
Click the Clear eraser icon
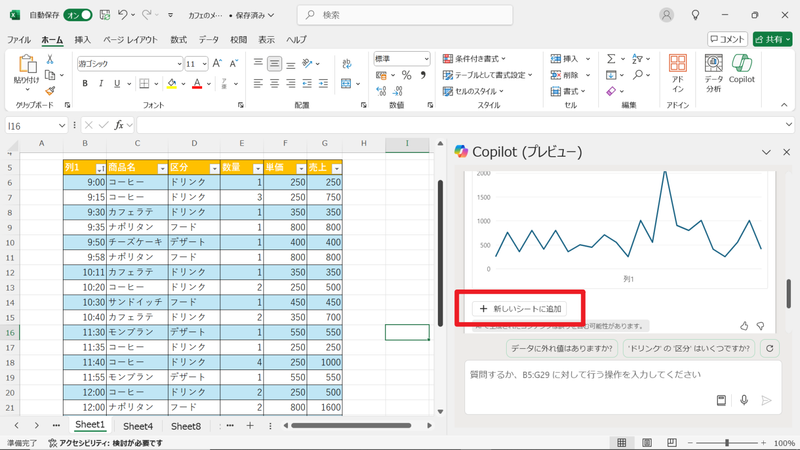tap(611, 91)
